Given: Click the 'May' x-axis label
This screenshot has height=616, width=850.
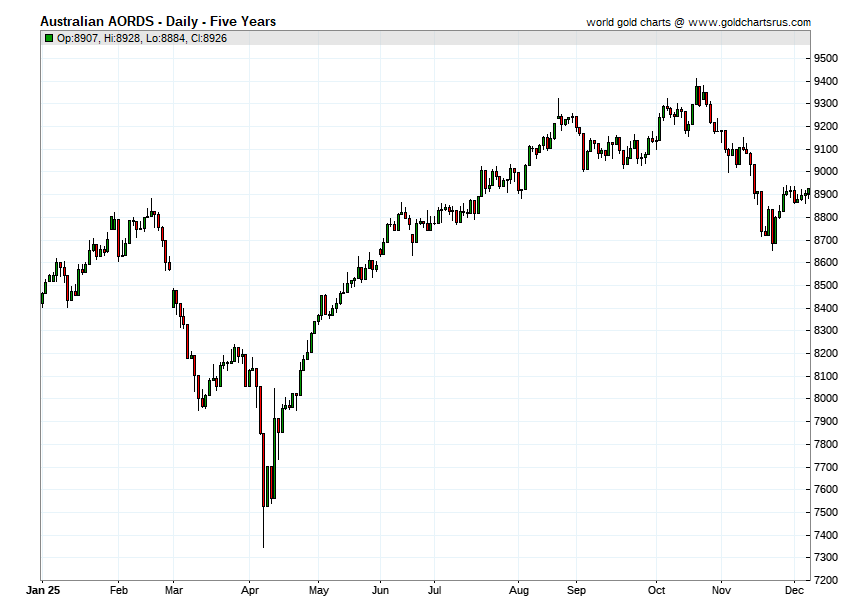Looking at the screenshot, I should tap(319, 590).
